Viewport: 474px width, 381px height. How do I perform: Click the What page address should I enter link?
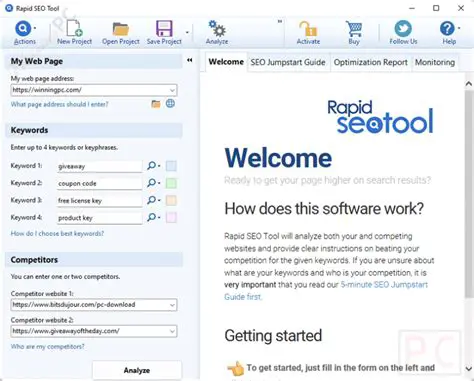pos(60,104)
